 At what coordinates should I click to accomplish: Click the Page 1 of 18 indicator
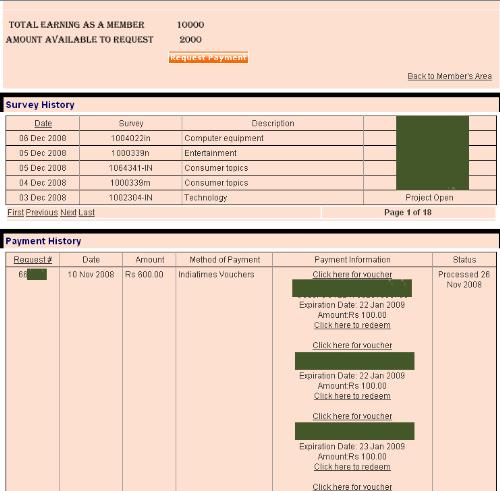pyautogui.click(x=408, y=212)
